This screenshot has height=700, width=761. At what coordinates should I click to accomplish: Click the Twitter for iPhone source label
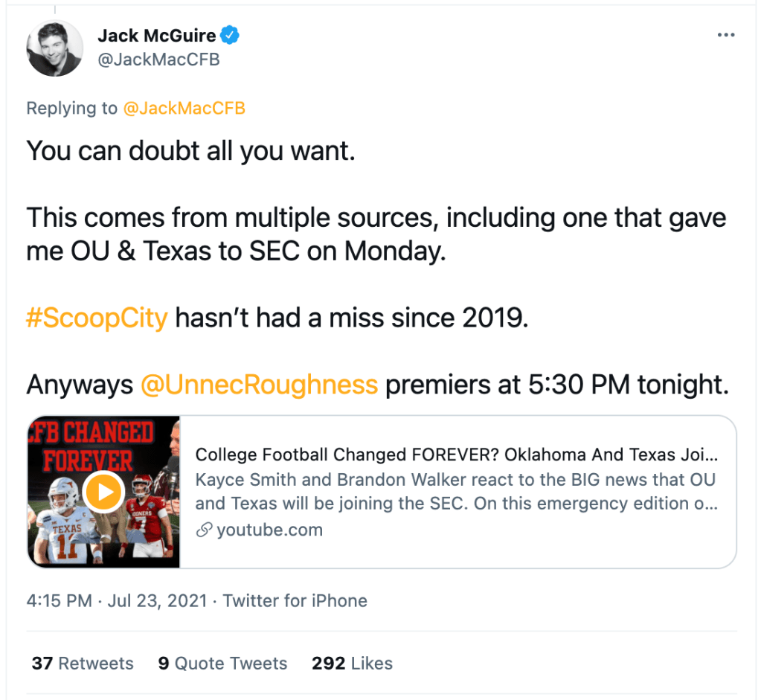[x=295, y=600]
